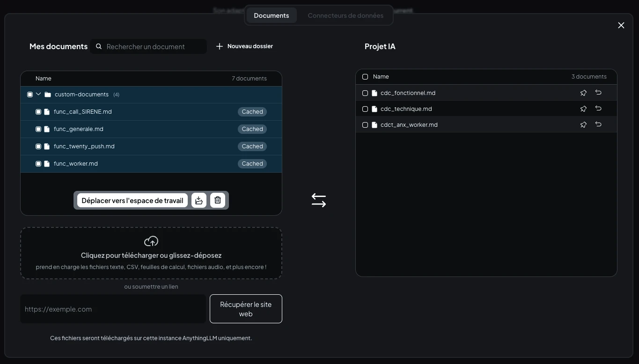Pin the cdc_technique.md document
This screenshot has height=364, width=639.
pyautogui.click(x=583, y=109)
